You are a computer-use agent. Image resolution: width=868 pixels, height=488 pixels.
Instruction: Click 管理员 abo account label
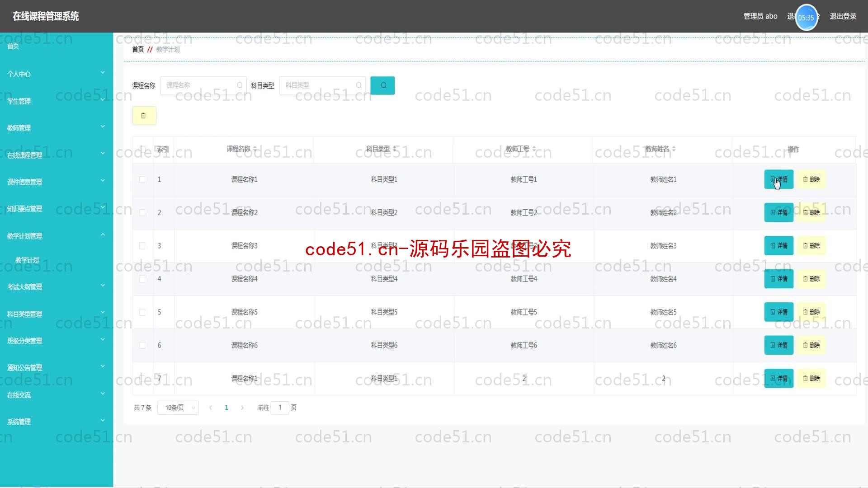[760, 16]
